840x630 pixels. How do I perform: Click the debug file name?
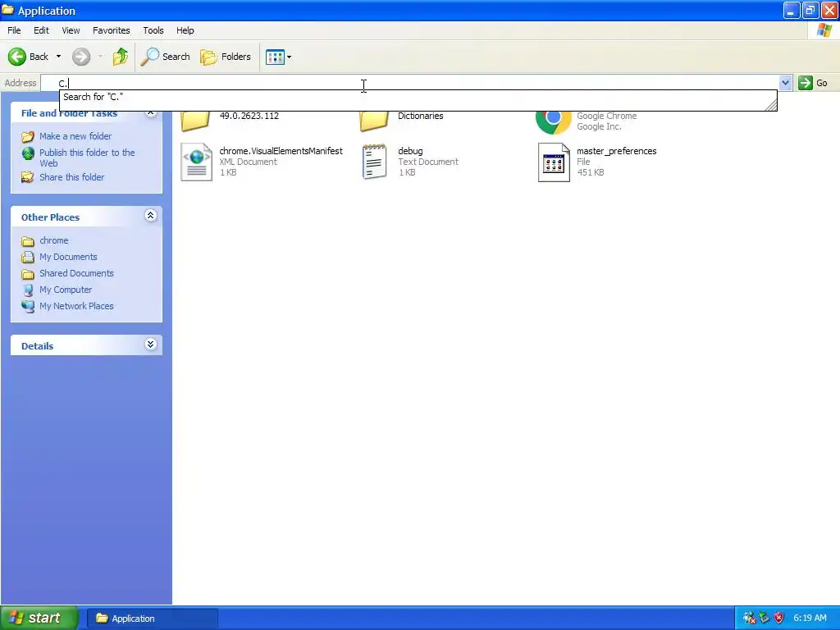click(x=410, y=151)
